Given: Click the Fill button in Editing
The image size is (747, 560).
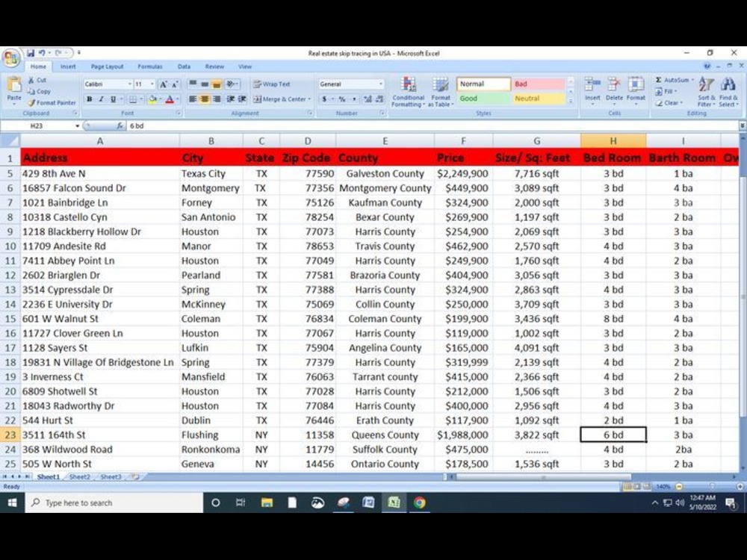Looking at the screenshot, I should 666,91.
